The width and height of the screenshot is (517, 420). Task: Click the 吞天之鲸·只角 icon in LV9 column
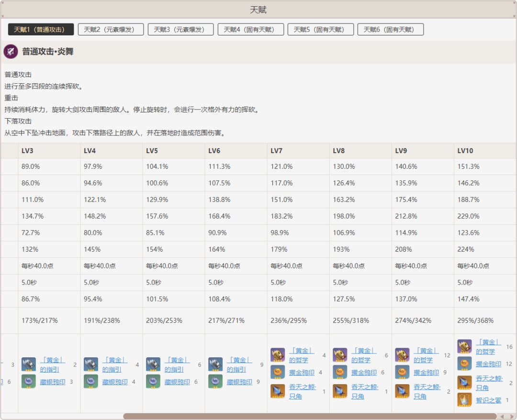402,391
